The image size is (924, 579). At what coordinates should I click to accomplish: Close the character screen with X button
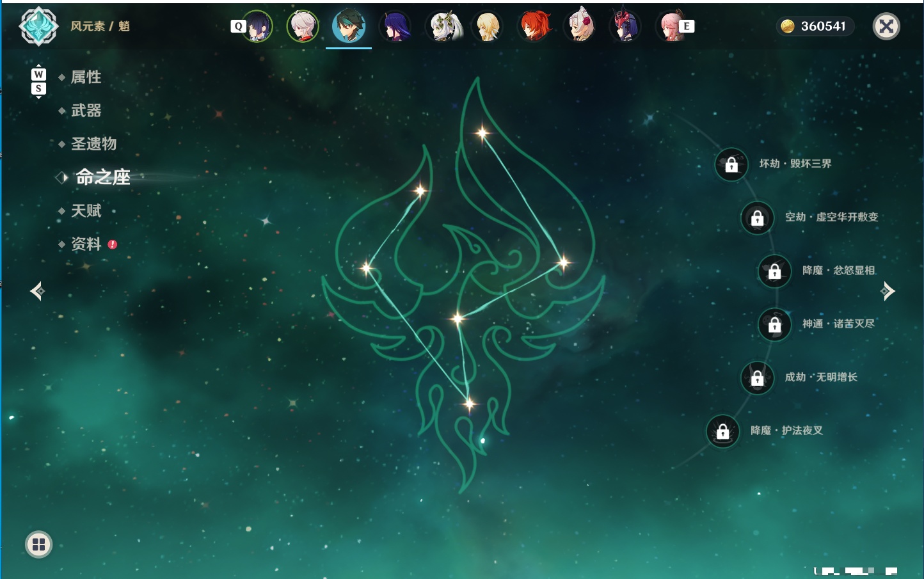pyautogui.click(x=886, y=26)
